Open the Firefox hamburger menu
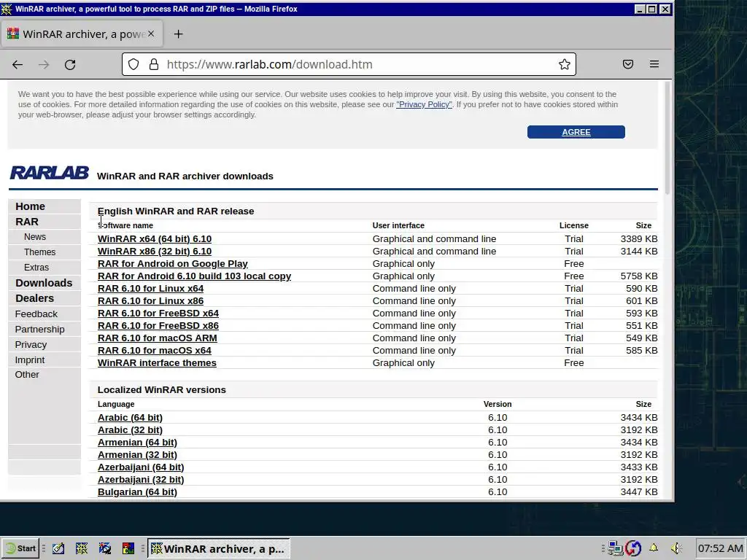747x560 pixels. (x=654, y=64)
